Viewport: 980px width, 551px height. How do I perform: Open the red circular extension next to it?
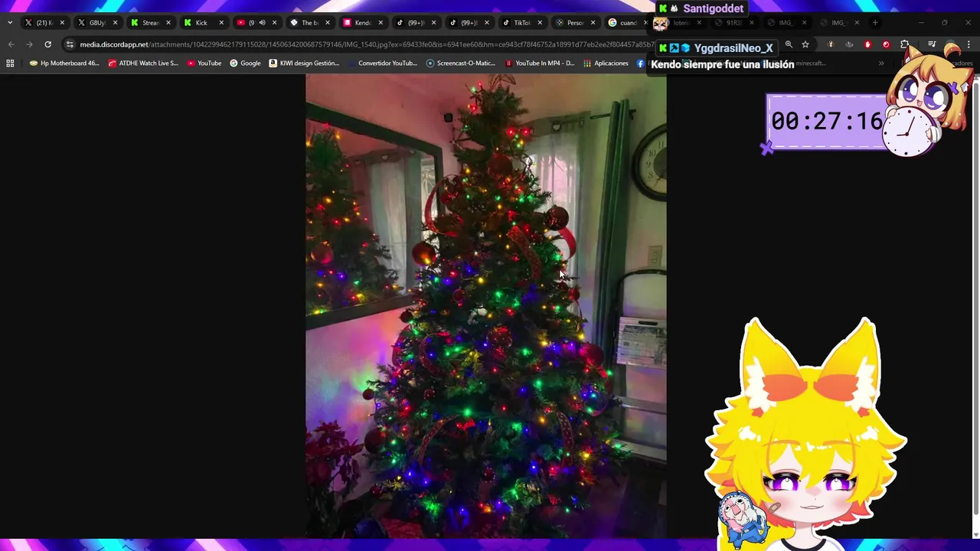[886, 44]
